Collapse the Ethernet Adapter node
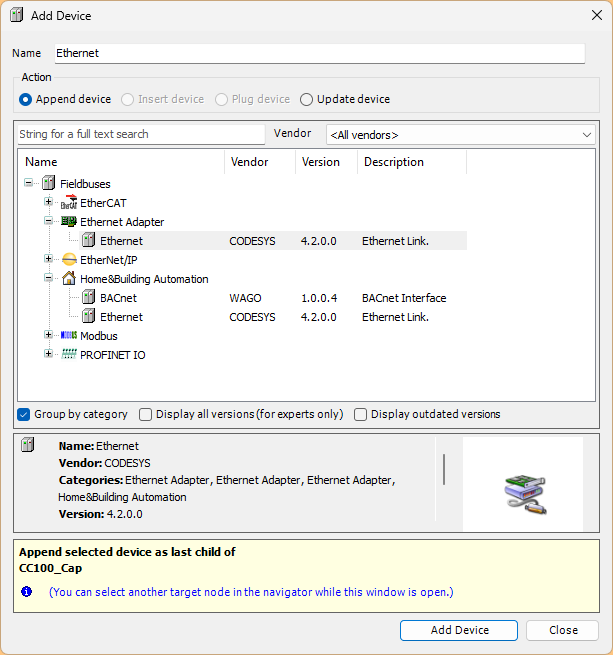 coord(48,221)
